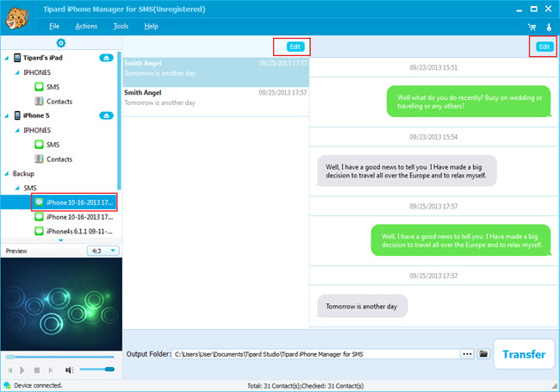Click Edit button above message thread

coord(544,47)
